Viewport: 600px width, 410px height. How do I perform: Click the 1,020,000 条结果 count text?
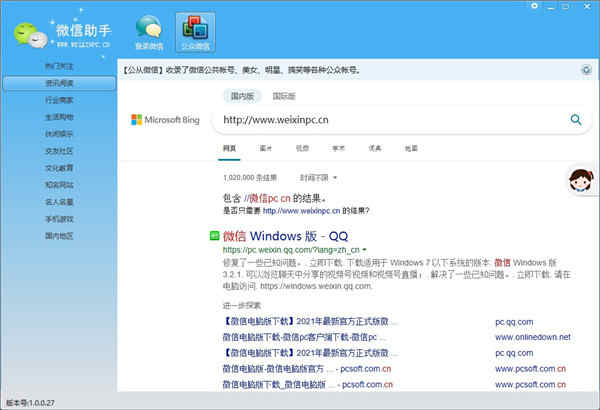click(x=250, y=178)
